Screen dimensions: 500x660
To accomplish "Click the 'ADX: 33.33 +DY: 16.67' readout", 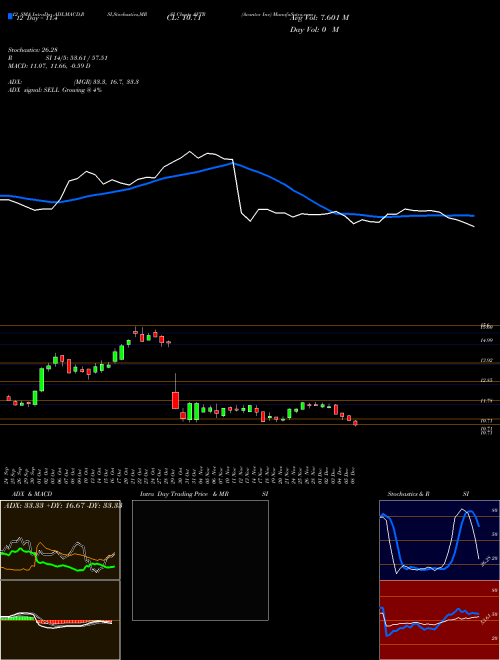I will point(44,506).
